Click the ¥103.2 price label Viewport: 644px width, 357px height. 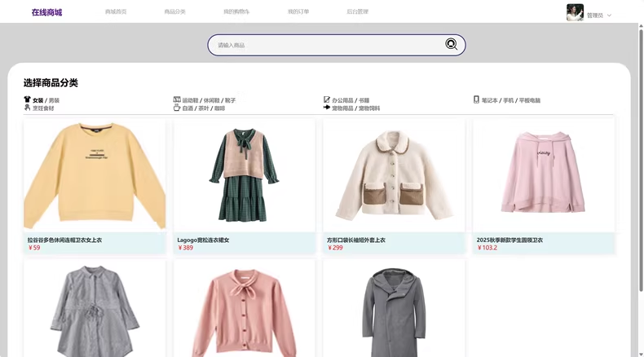(x=487, y=248)
